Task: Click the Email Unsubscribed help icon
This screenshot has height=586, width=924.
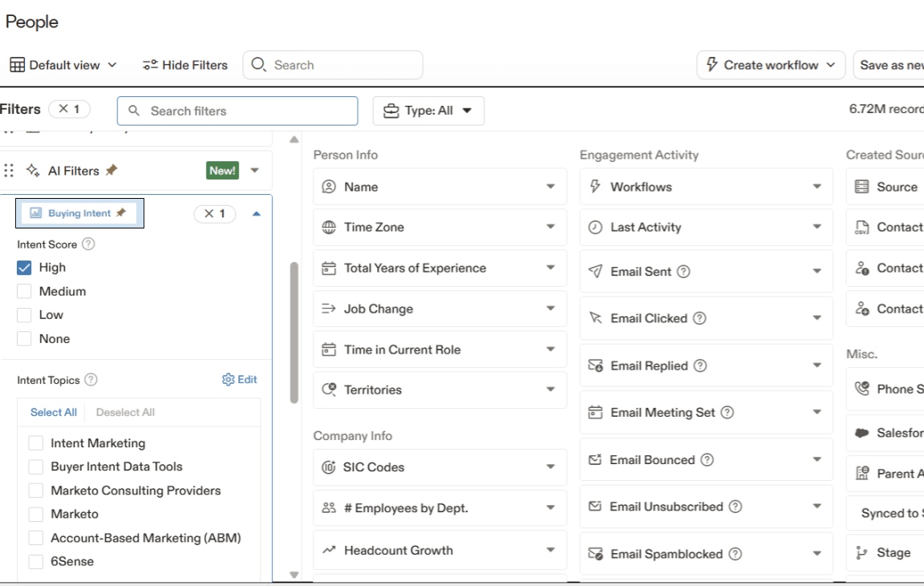Action: (736, 507)
